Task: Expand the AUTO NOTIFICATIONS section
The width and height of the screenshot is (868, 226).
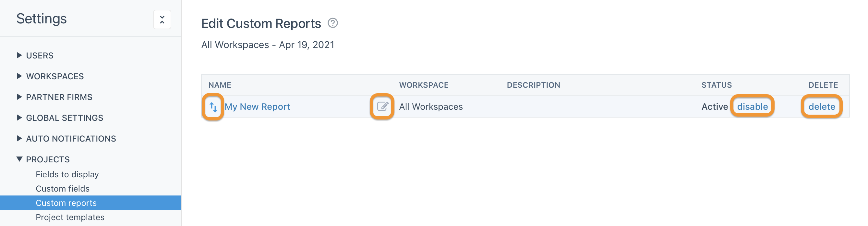Action: [71, 139]
